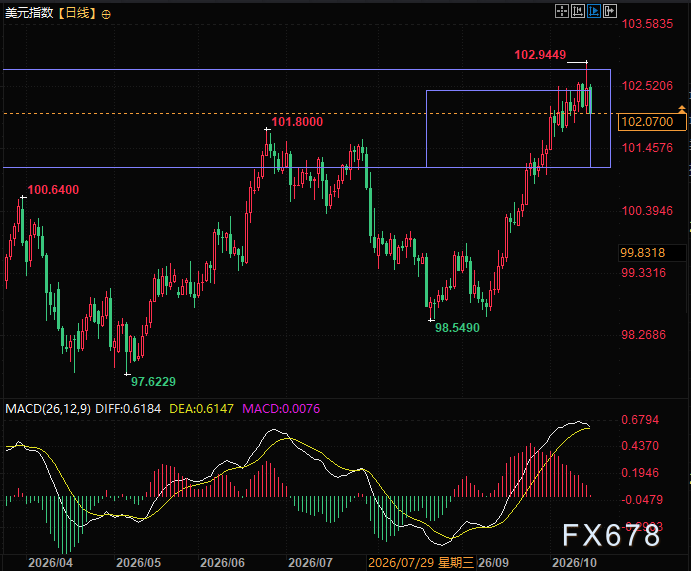This screenshot has width=691, height=571.
Task: Click the 0.1946 MACD axis label
Action: pyautogui.click(x=640, y=473)
